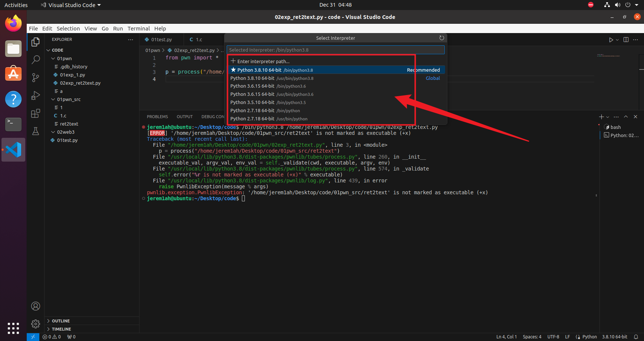Open the Terminal menu

pyautogui.click(x=138, y=29)
